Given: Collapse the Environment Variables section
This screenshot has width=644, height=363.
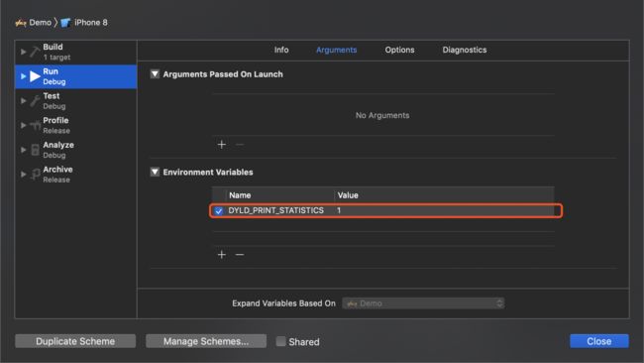Looking at the screenshot, I should click(x=155, y=172).
